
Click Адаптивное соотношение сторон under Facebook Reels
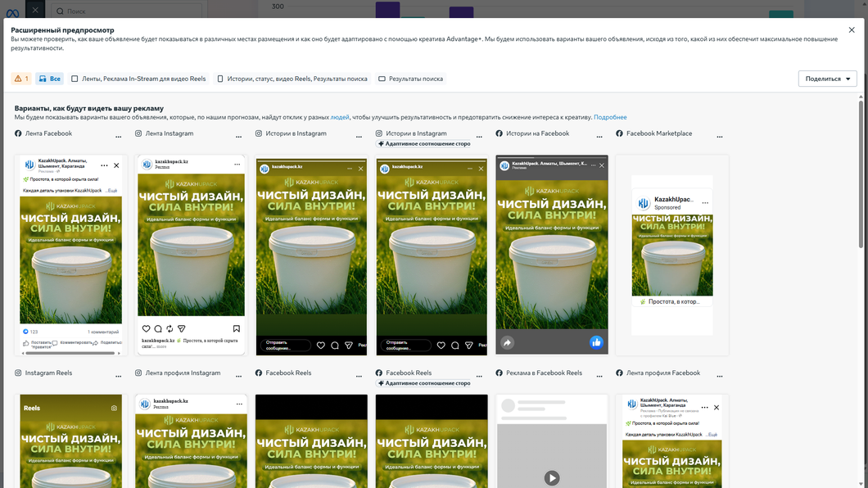point(424,383)
